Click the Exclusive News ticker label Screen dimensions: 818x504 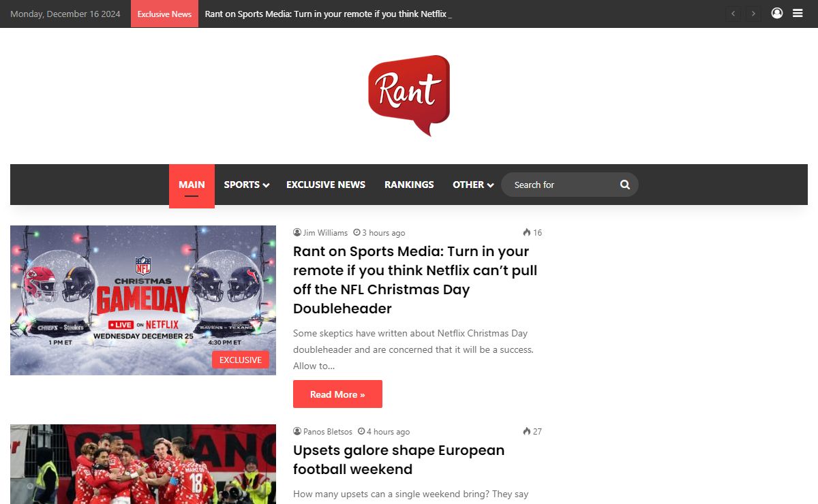click(x=164, y=14)
